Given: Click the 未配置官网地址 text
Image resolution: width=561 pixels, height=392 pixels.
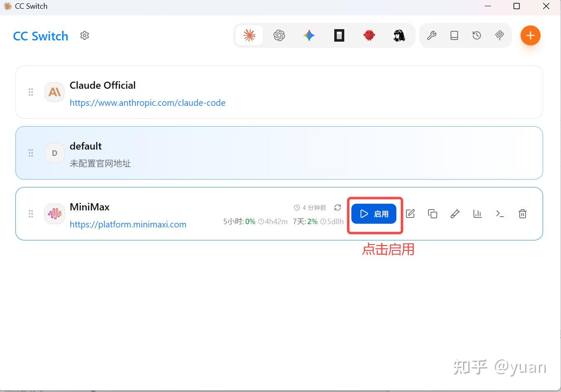Looking at the screenshot, I should pyautogui.click(x=100, y=164).
